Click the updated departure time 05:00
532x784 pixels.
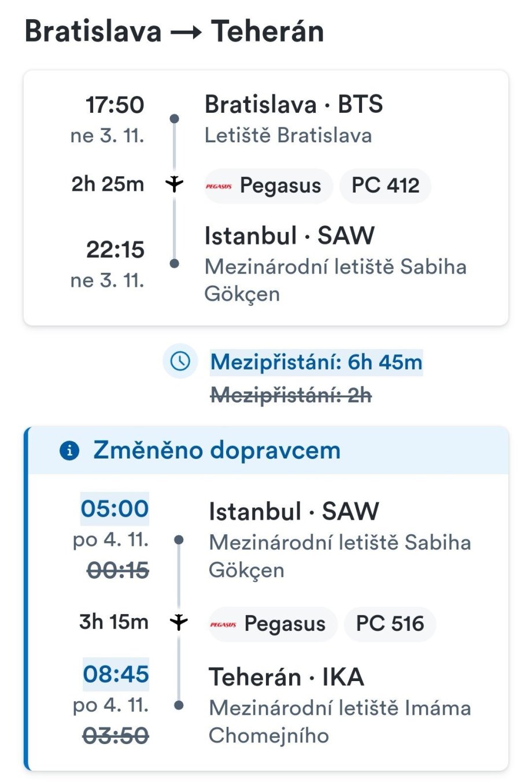[x=114, y=509]
